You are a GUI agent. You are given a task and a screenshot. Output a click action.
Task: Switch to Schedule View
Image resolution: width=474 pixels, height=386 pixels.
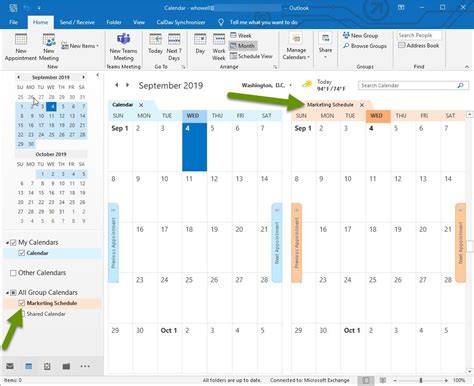point(251,56)
